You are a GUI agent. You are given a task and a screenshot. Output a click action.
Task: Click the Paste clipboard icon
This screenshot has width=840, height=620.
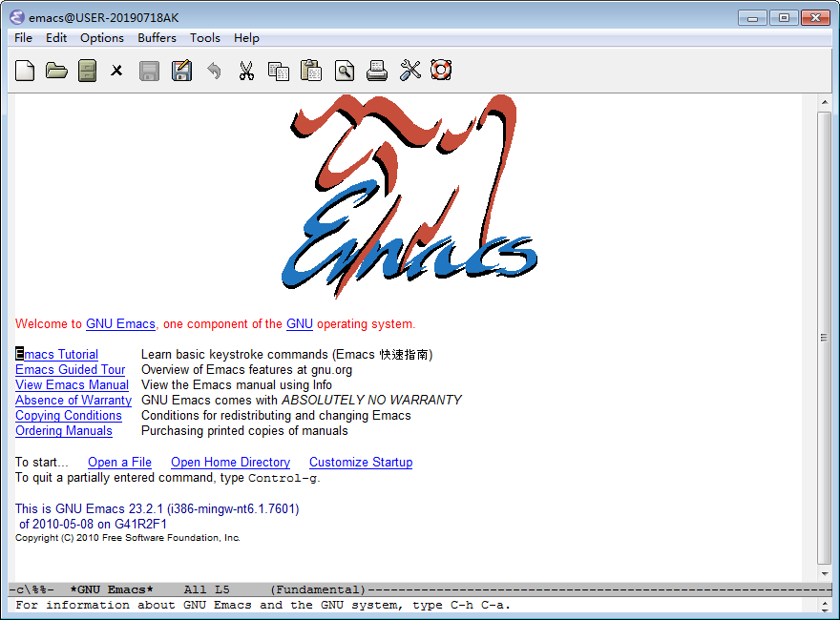coord(311,71)
